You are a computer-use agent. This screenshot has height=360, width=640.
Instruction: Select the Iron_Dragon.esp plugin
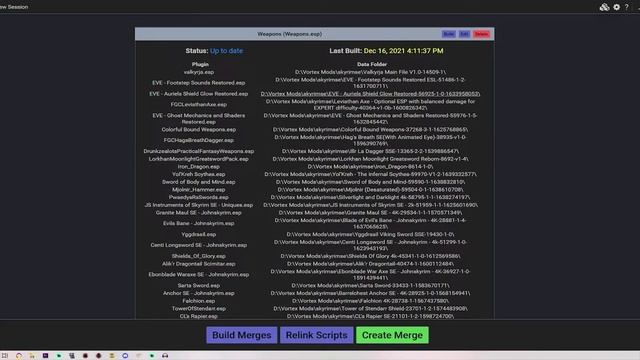199,167
